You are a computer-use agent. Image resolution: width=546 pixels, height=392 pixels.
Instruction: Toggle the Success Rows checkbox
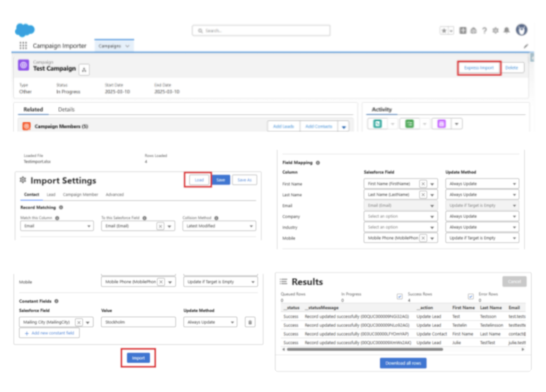pyautogui.click(x=400, y=297)
